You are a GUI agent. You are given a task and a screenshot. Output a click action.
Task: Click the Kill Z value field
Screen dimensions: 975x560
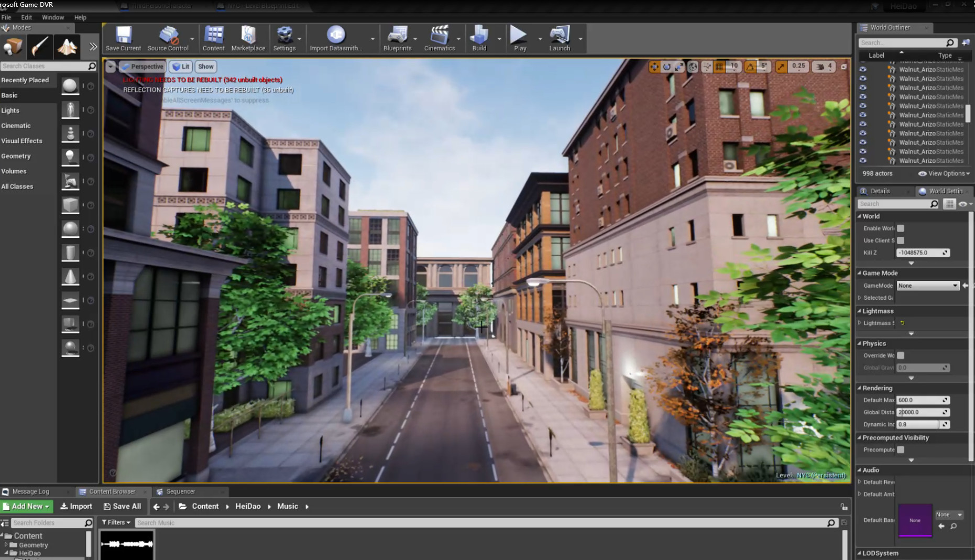[923, 253]
